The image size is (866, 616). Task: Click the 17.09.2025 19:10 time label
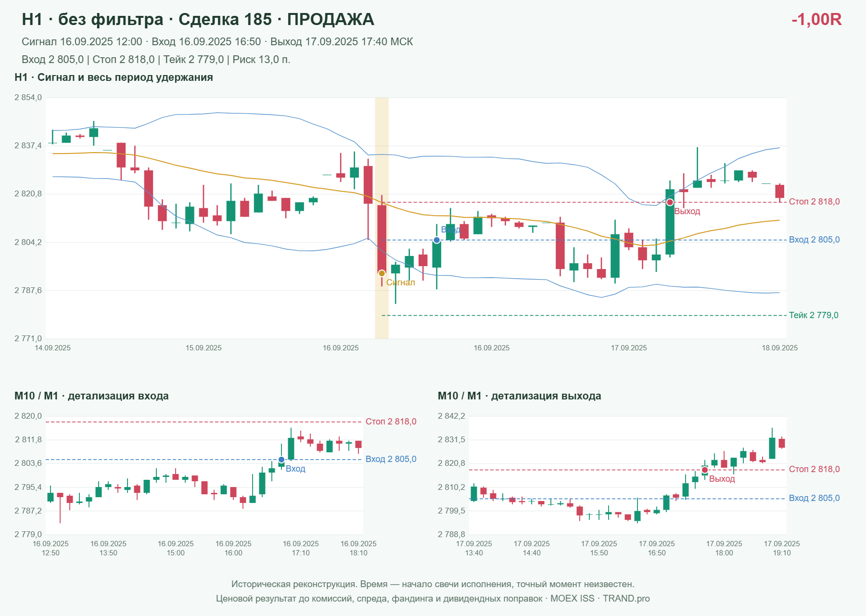coord(782,548)
